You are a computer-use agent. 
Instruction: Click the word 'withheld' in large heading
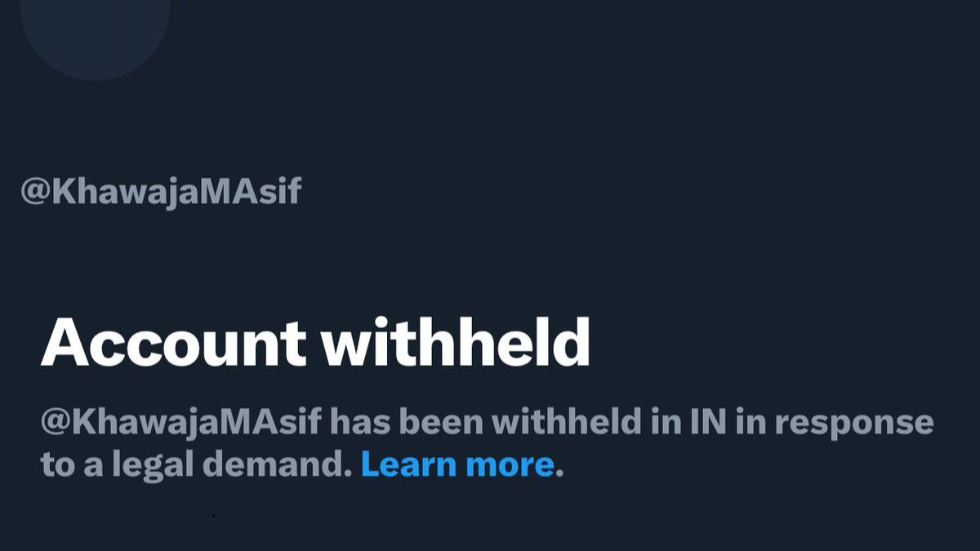[456, 343]
